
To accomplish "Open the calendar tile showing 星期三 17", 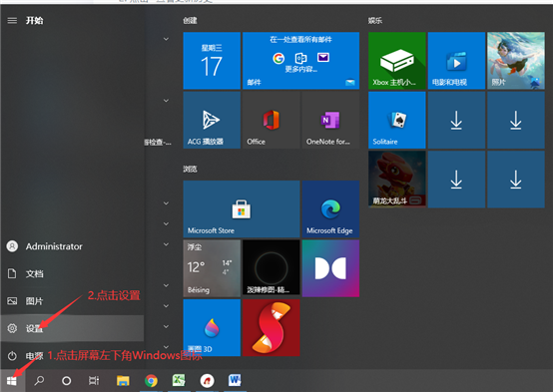I will coord(212,60).
